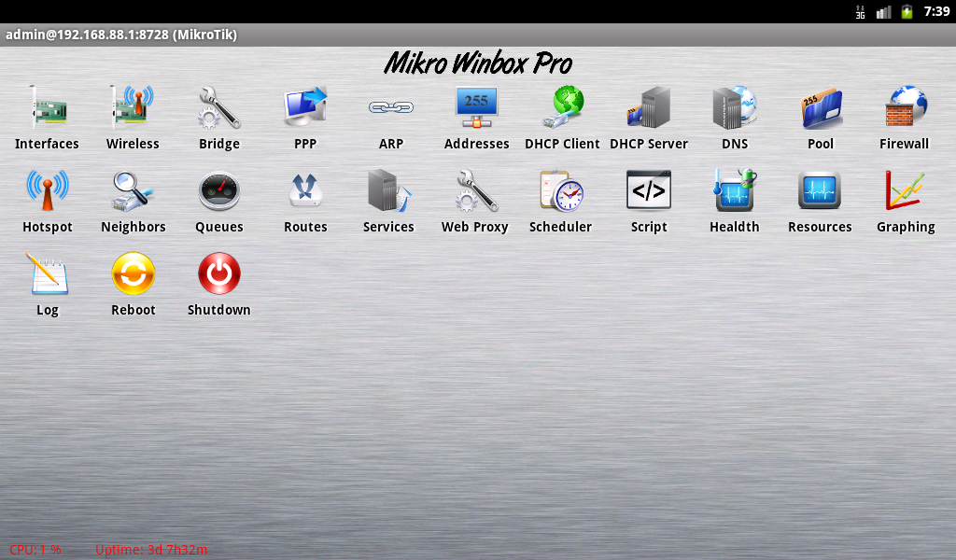Open the Queues gauge icon

click(x=218, y=190)
